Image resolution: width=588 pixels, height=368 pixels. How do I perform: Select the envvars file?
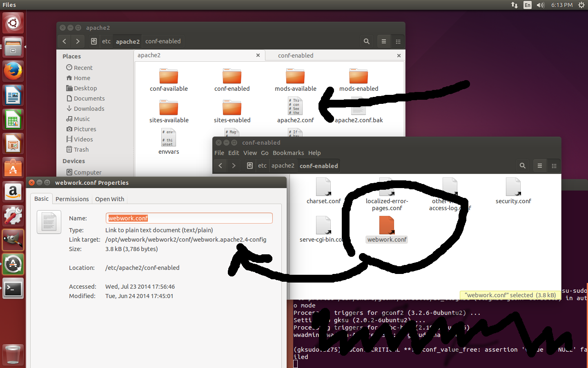point(169,142)
